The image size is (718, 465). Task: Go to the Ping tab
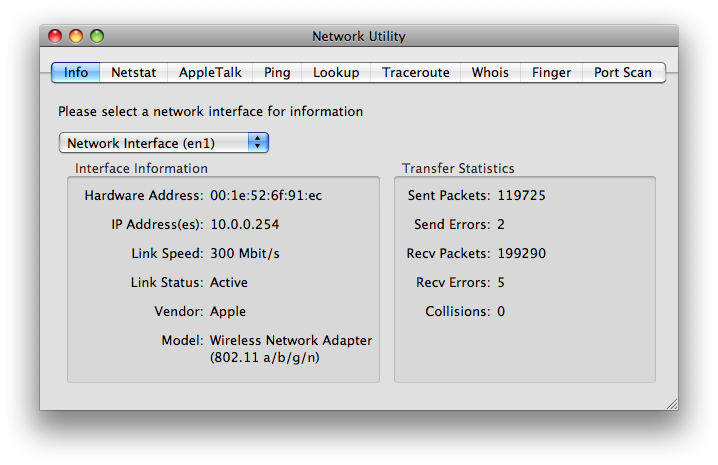coord(277,72)
